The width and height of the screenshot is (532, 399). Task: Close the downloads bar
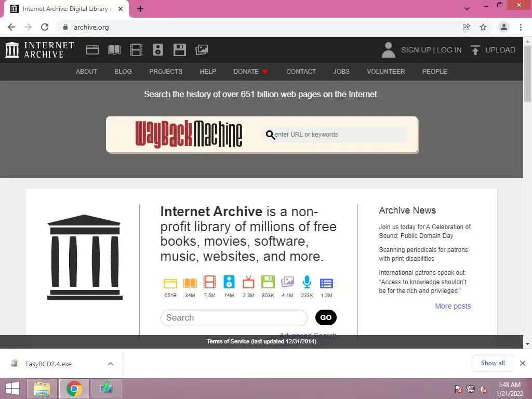[523, 363]
